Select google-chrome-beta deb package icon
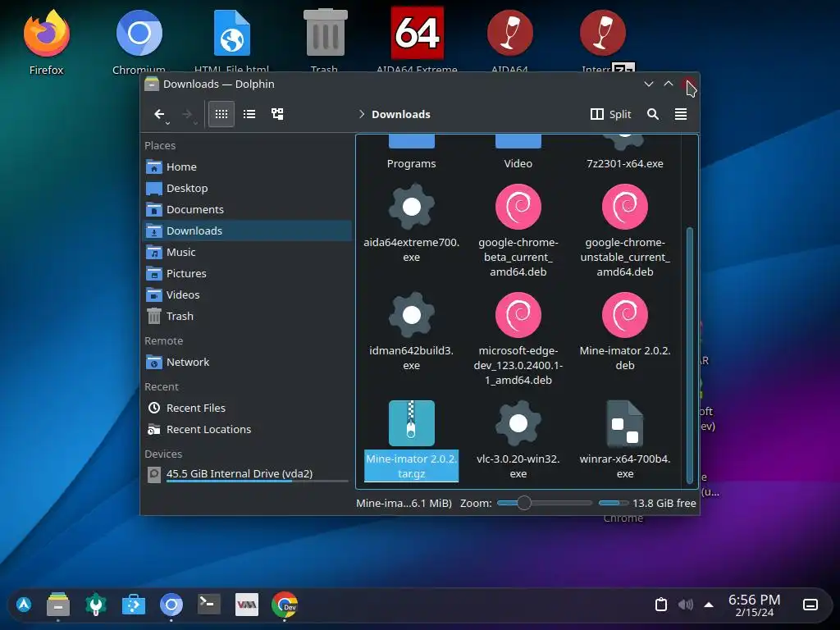840x630 pixels. [518, 207]
